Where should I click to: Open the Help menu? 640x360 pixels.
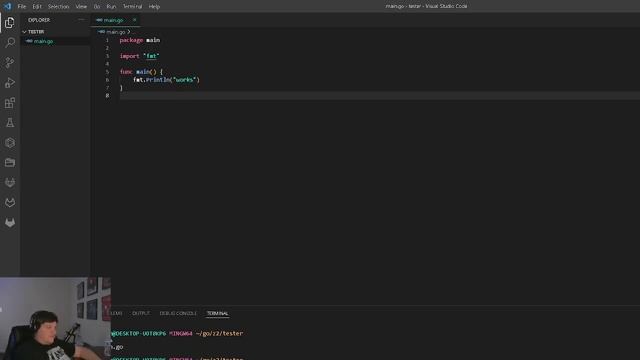154,7
